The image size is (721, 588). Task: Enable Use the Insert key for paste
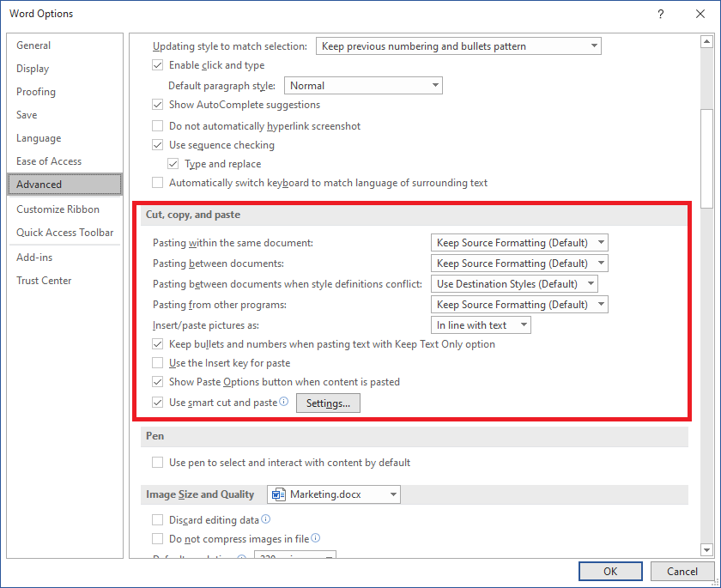[x=158, y=363]
